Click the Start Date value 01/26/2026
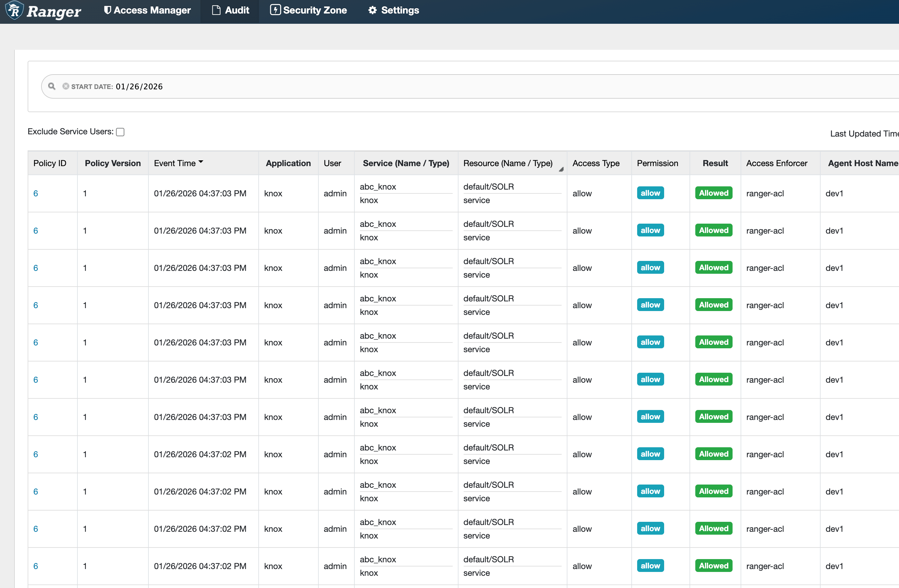 tap(139, 86)
